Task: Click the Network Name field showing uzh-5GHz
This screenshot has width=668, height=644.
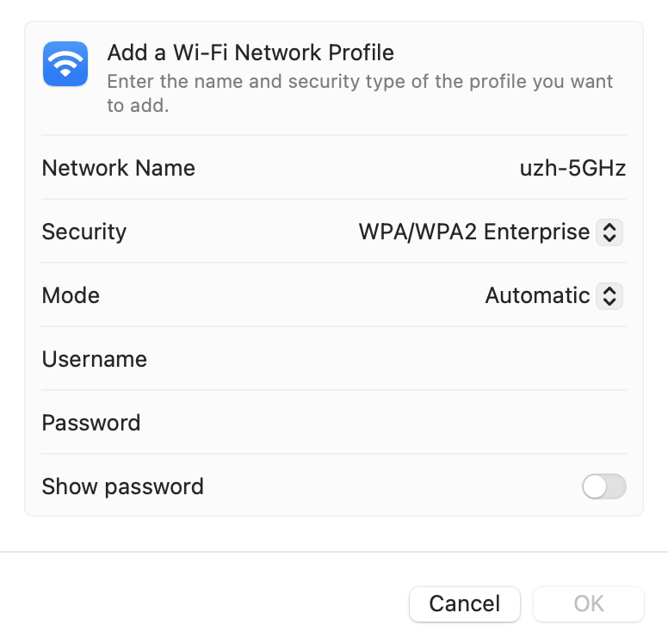Action: [572, 168]
